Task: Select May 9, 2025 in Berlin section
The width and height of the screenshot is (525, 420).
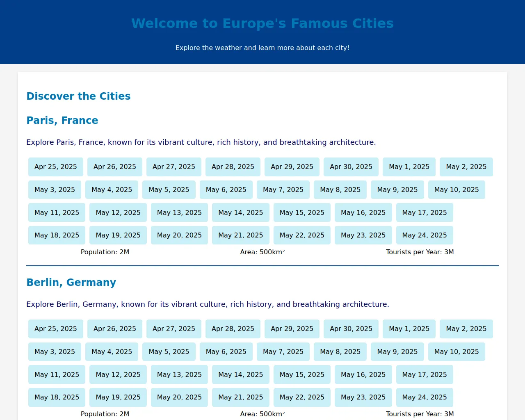Action: (x=397, y=352)
